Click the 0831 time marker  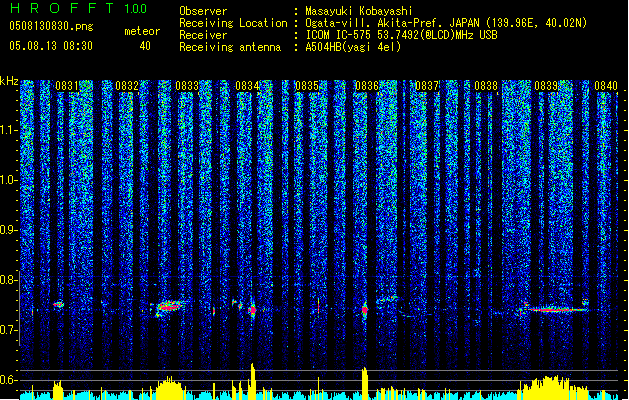point(67,86)
